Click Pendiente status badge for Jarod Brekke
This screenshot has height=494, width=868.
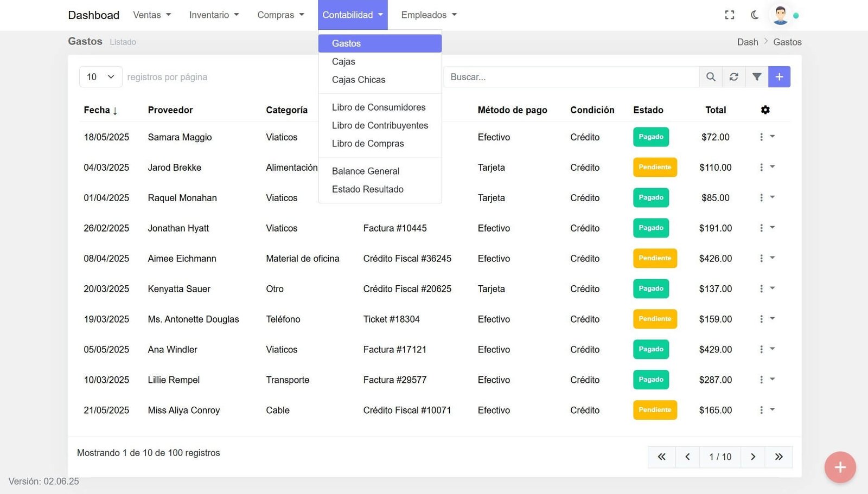(x=655, y=168)
